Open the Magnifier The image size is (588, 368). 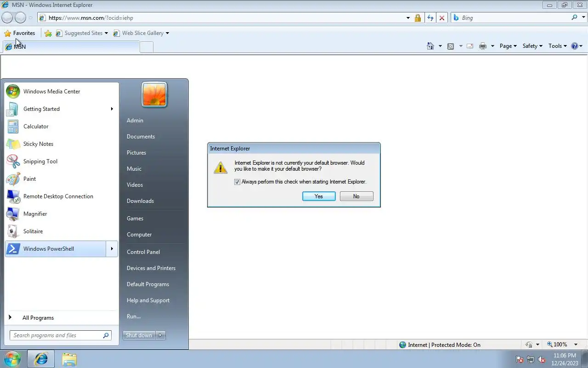62,214
